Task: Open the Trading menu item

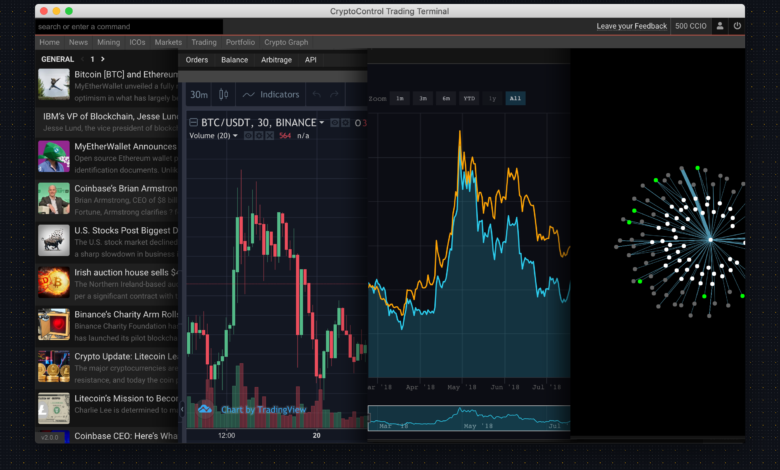Action: click(204, 42)
